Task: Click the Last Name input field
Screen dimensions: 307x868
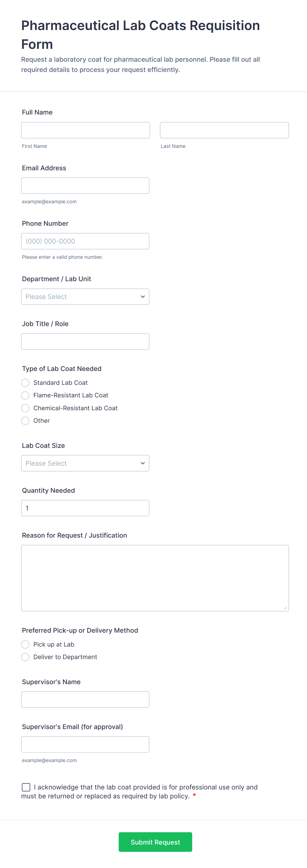Action: [224, 130]
